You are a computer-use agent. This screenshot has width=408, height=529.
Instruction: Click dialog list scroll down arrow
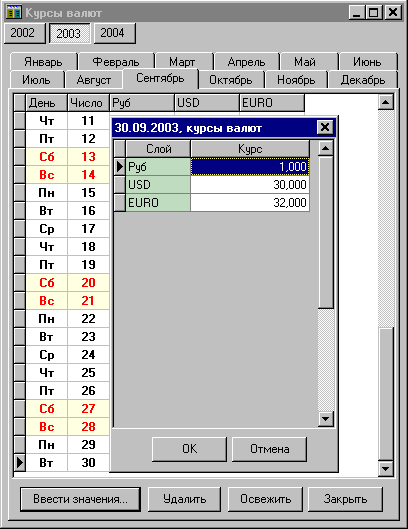pyautogui.click(x=326, y=419)
